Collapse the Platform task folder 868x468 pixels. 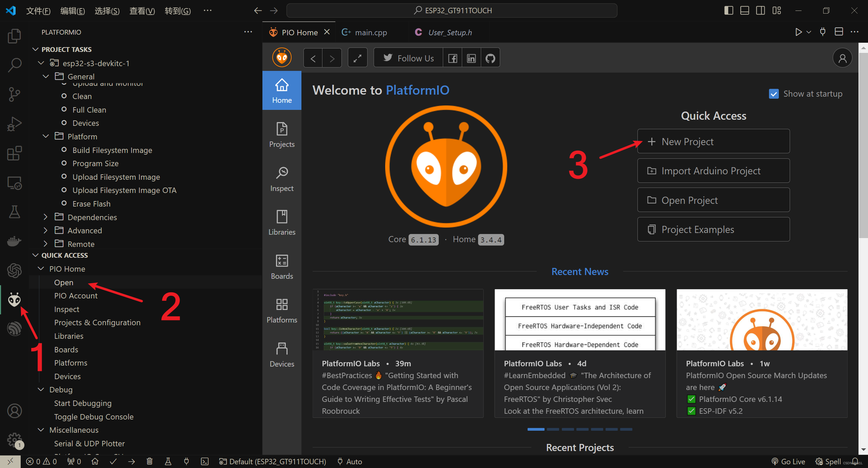click(45, 136)
